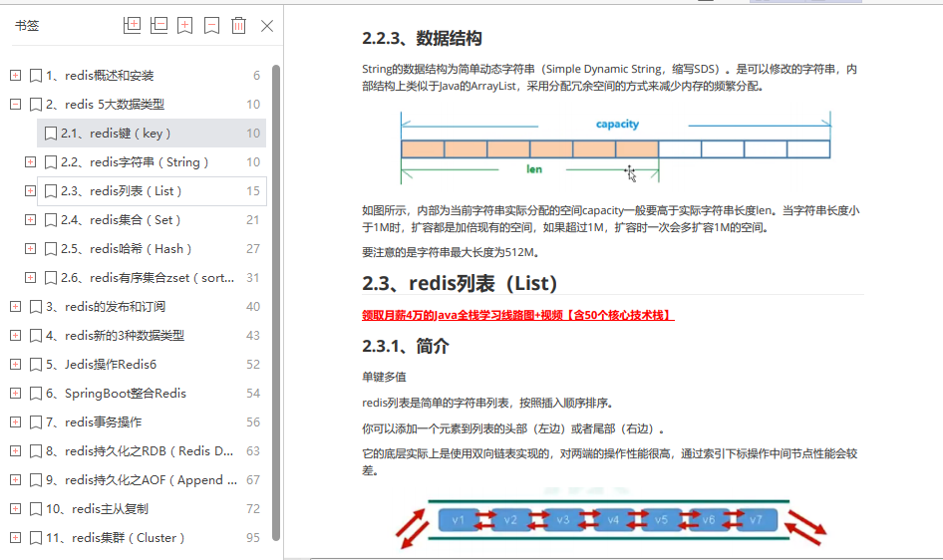Go to bookmark '10、redis主从复制'
The image size is (943, 560).
97,508
